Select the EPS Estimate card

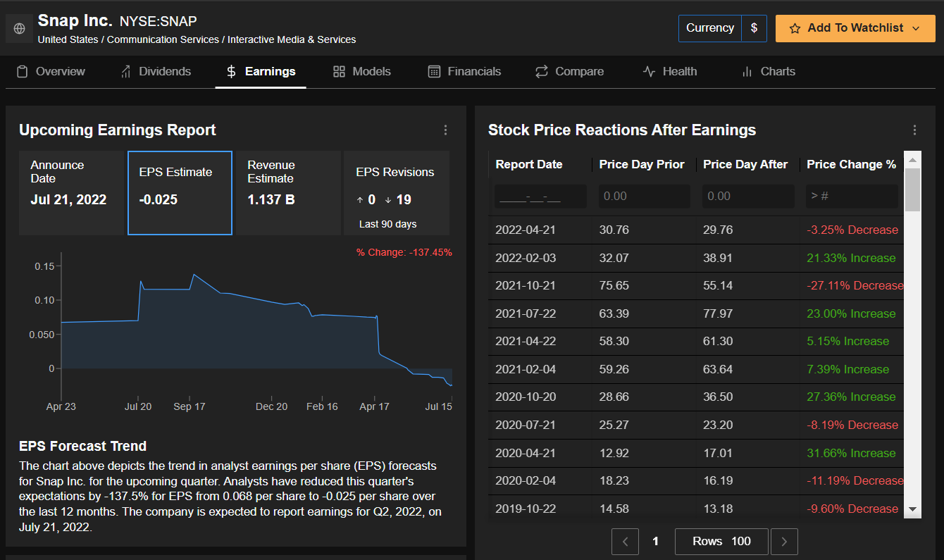point(180,193)
